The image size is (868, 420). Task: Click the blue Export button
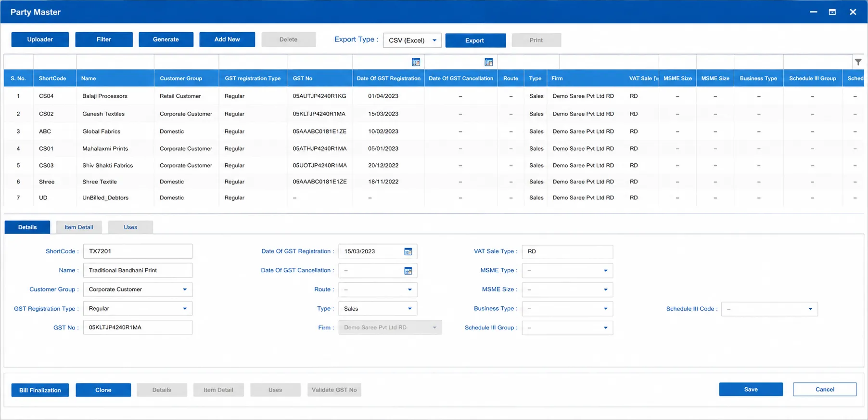point(475,40)
